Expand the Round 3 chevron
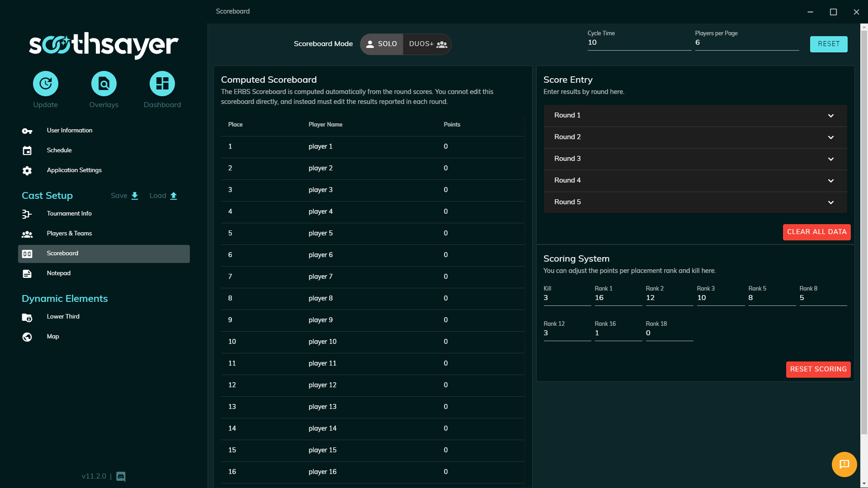Screen dimensions: 868x488 pyautogui.click(x=830, y=159)
